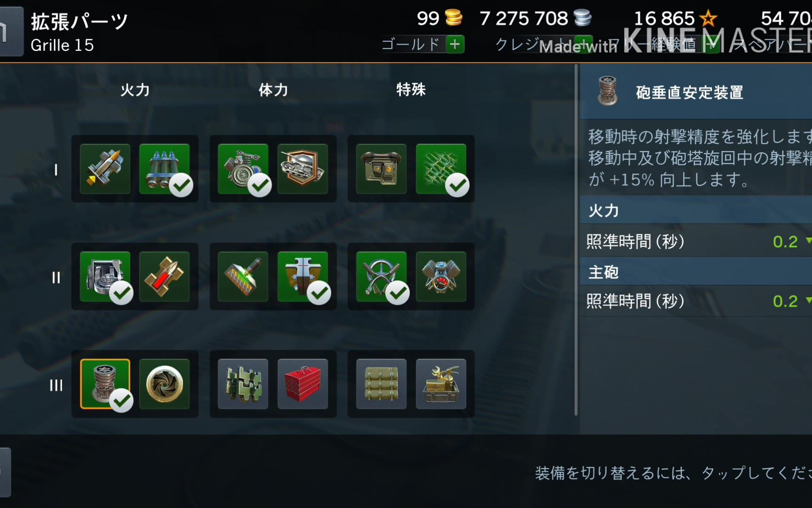Select the red toolbox equipment in row III
Screen dimensions: 812x508
click(303, 384)
